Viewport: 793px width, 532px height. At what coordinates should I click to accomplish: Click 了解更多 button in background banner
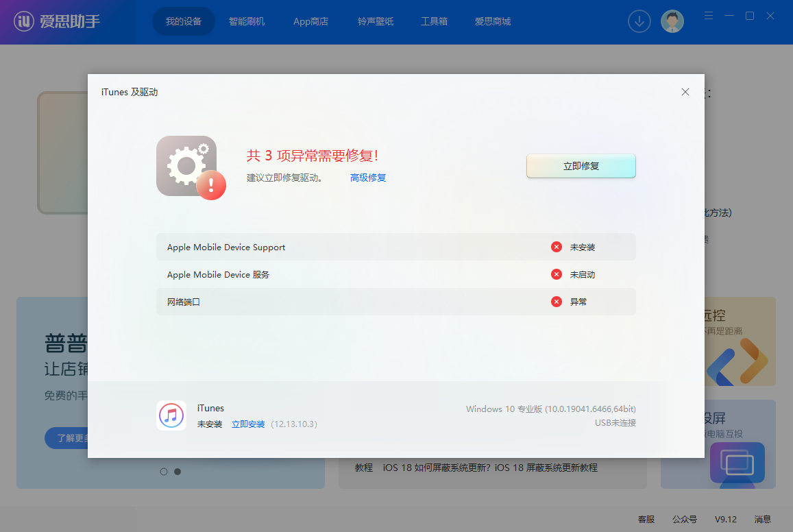pos(67,438)
